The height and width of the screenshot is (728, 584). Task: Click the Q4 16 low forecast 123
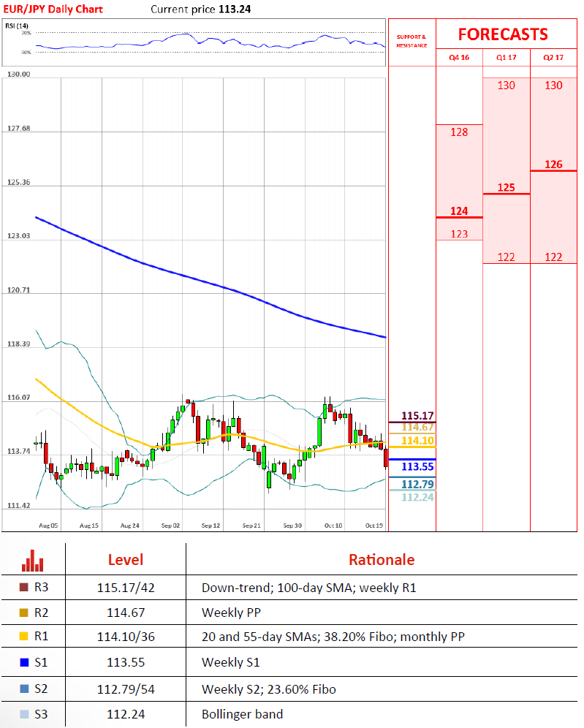click(459, 234)
